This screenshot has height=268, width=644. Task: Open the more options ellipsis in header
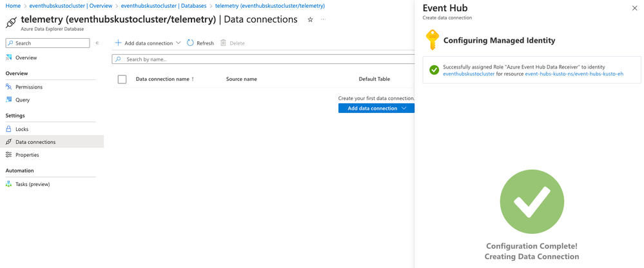tap(323, 20)
